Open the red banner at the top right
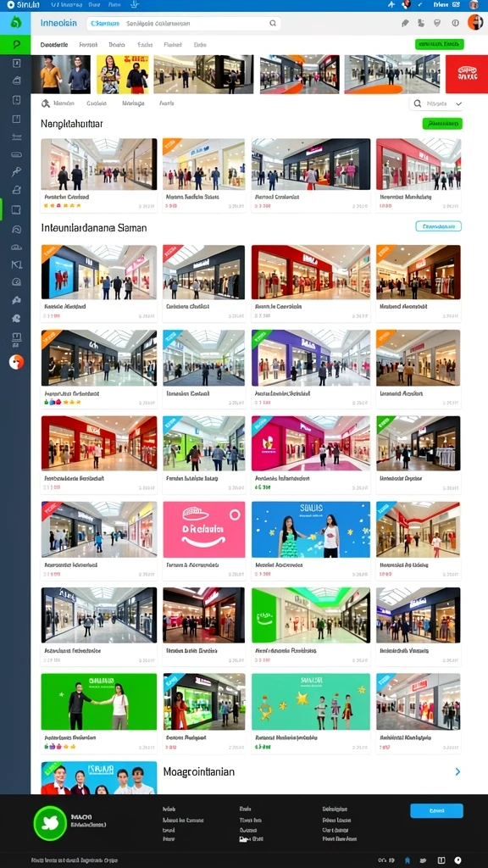This screenshot has width=488, height=868. pos(467,74)
